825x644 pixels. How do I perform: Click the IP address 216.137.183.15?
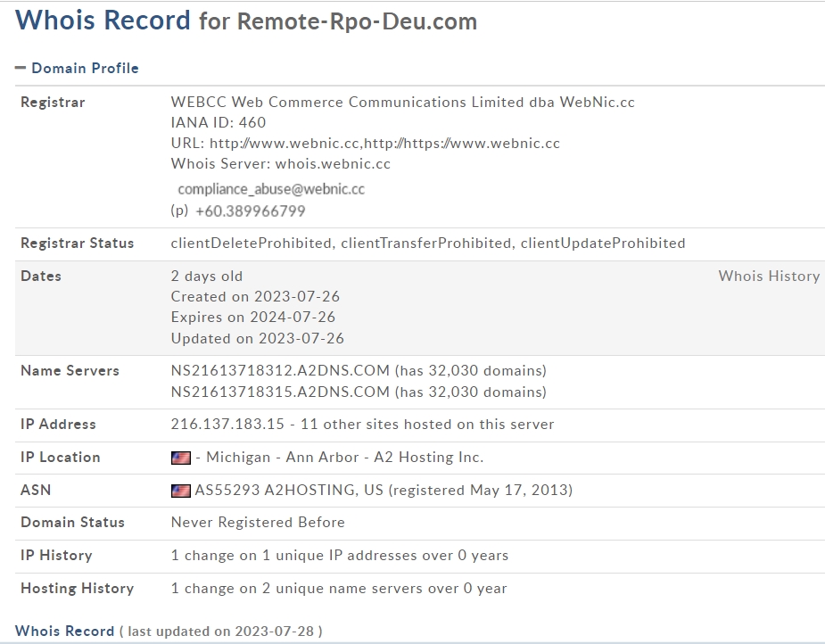(x=227, y=425)
